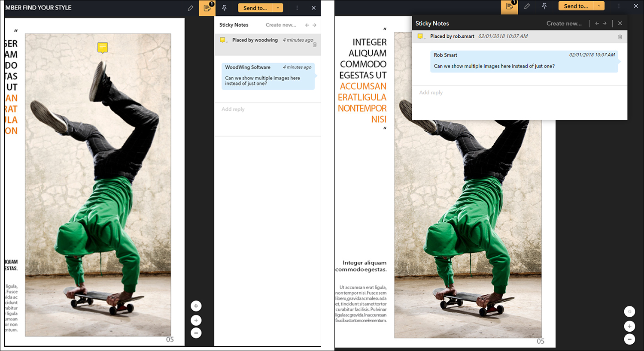Open the left Send to dropdown arrow
Viewport: 644px width, 351px height.
278,8
